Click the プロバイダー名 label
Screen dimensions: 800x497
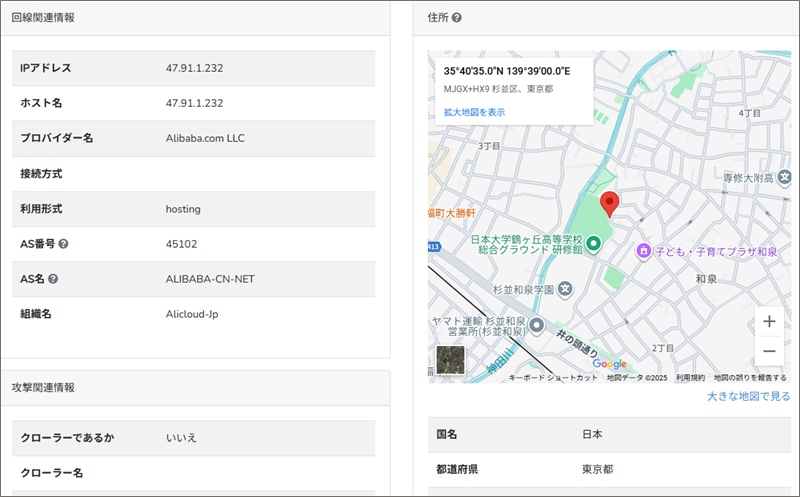coord(57,138)
